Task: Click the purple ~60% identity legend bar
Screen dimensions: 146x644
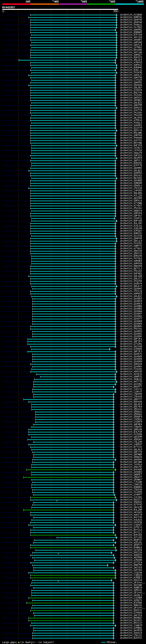Action: 73,4
